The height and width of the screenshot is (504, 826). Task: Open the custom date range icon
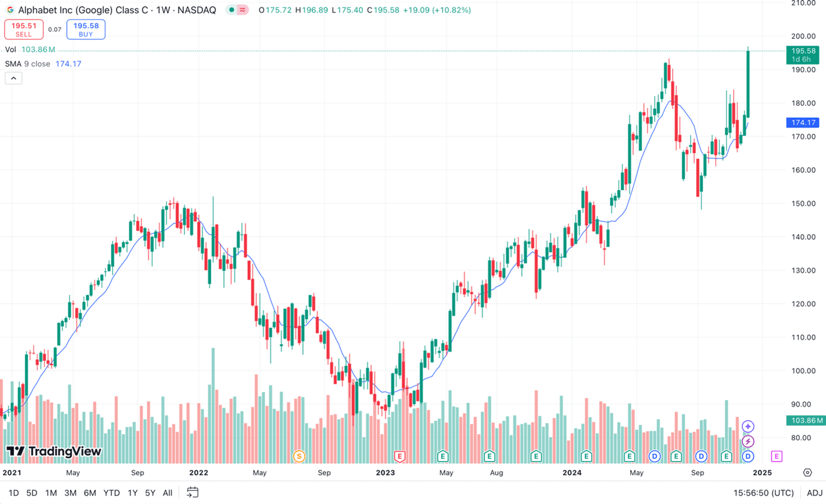(x=193, y=493)
